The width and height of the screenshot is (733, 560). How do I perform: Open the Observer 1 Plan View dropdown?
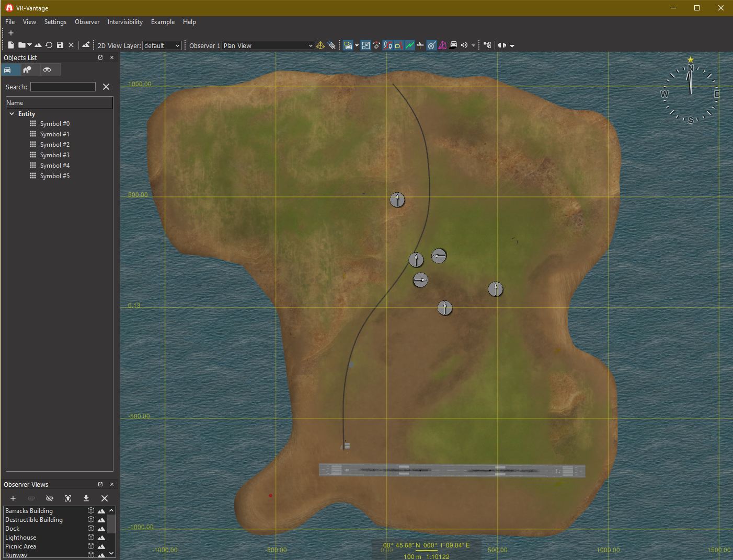[268, 45]
